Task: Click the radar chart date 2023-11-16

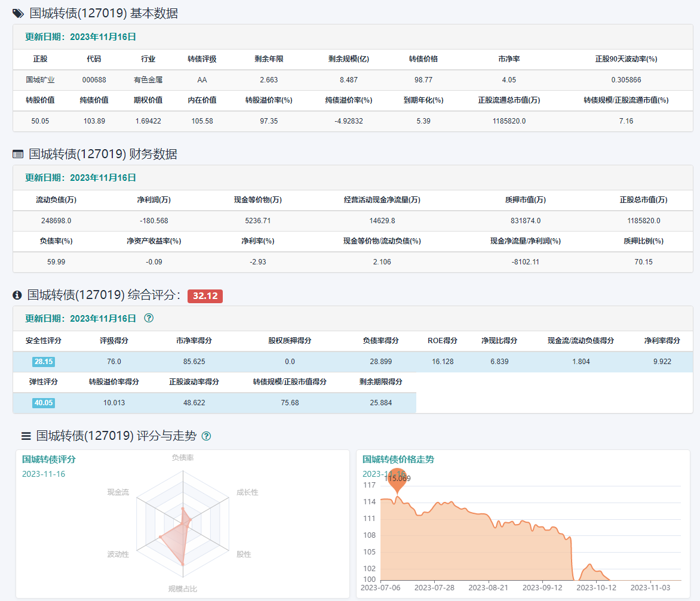Action: pos(44,474)
